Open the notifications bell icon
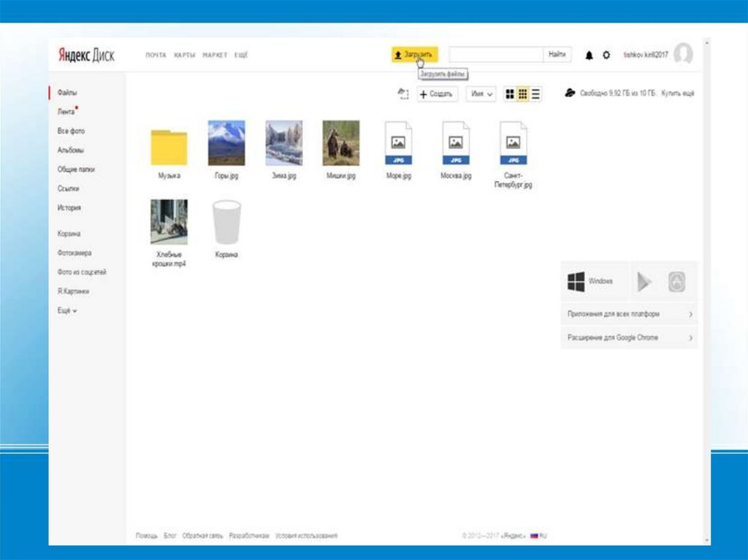748x560 pixels. click(x=589, y=55)
